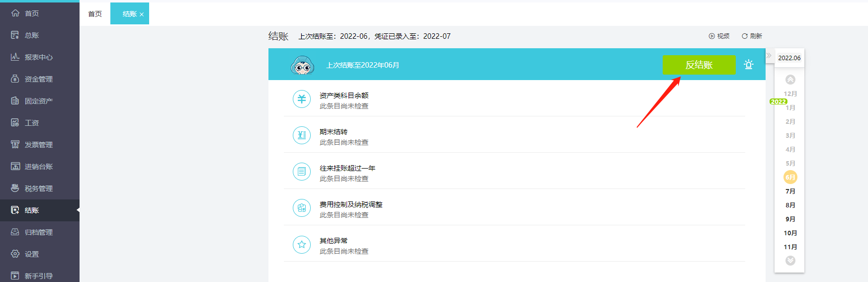
Task: Click the 工资 payroll icon
Action: click(15, 123)
